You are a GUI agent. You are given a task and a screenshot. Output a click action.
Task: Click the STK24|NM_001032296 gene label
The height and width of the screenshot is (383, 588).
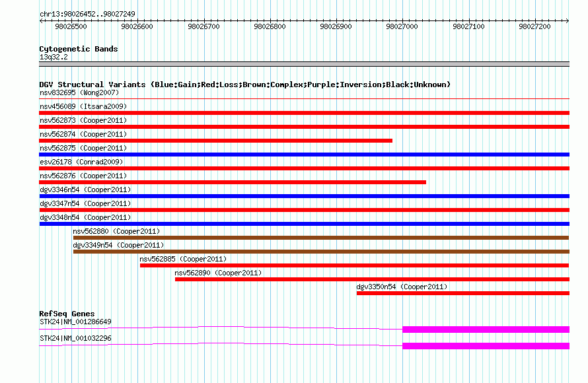75,338
